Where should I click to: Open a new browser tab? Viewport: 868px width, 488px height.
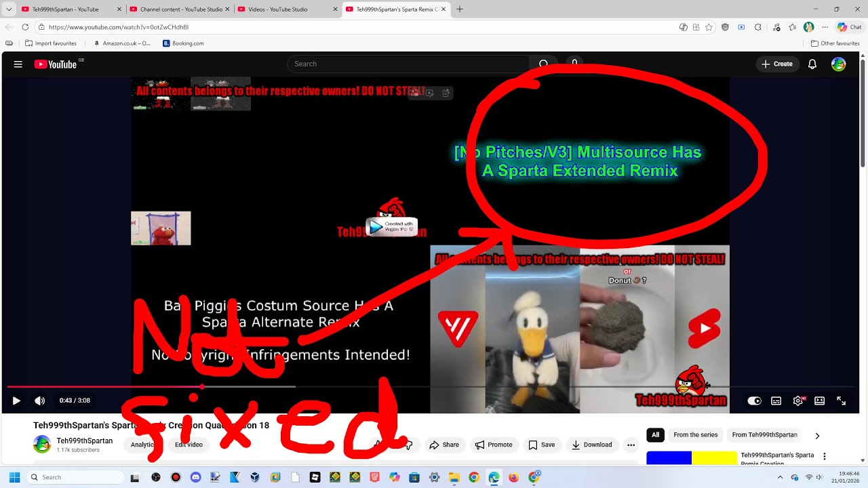460,9
